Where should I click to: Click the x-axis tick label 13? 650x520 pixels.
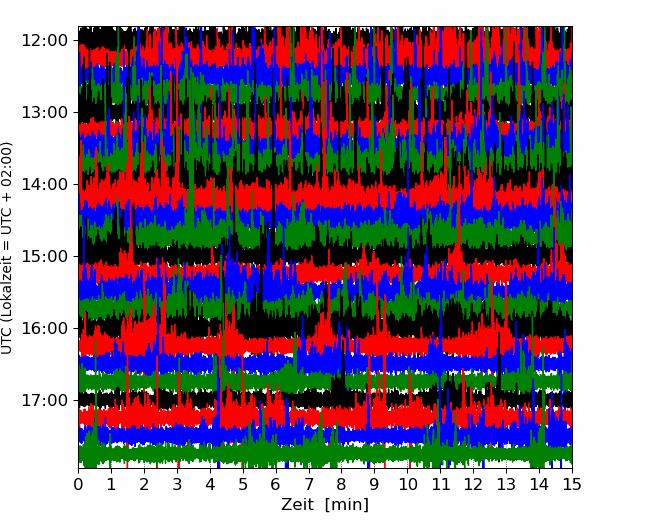pyautogui.click(x=506, y=484)
